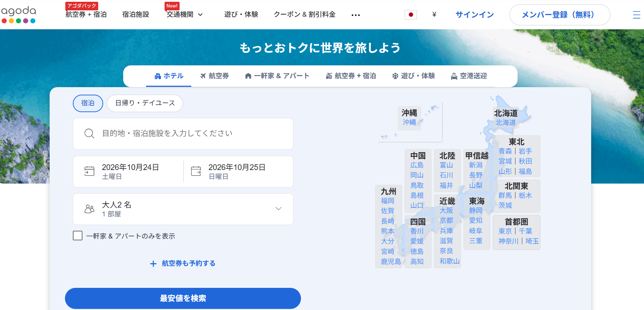The image size is (644, 310).
Task: Choose 神奈川 in the 首都圏 region
Action: coord(508,241)
